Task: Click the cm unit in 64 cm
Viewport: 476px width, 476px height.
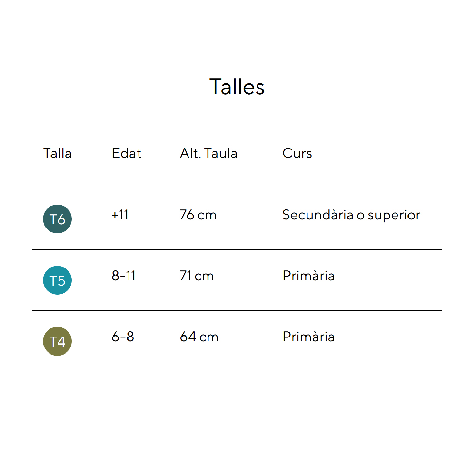Action: [x=209, y=337]
